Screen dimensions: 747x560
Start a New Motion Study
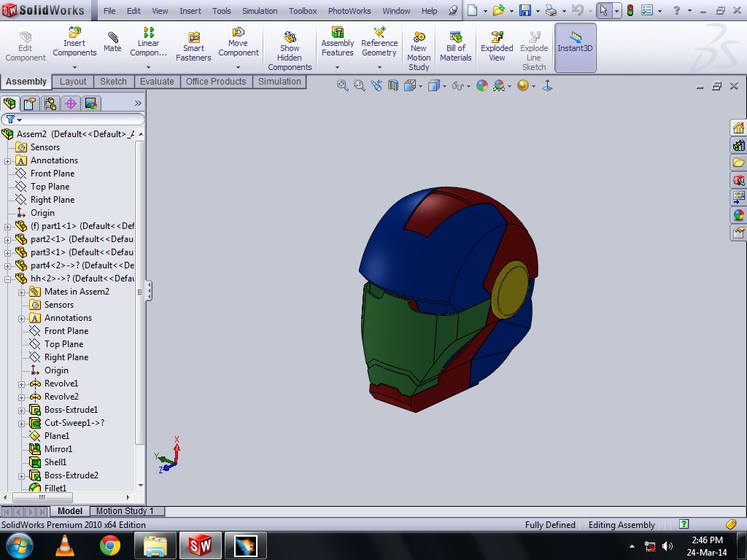pos(419,52)
